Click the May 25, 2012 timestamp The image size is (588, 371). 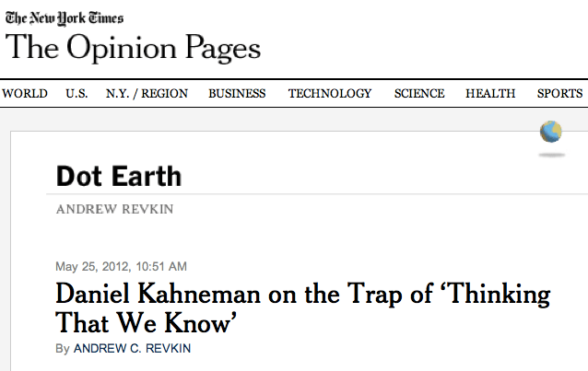pyautogui.click(x=122, y=267)
